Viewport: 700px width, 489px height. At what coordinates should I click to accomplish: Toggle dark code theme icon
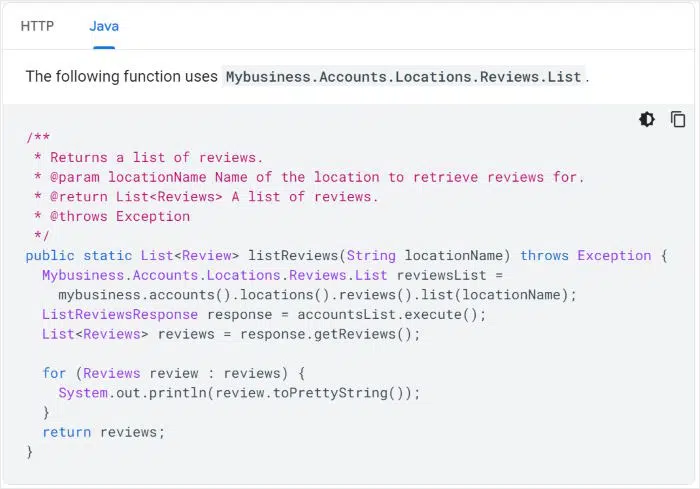pos(647,119)
